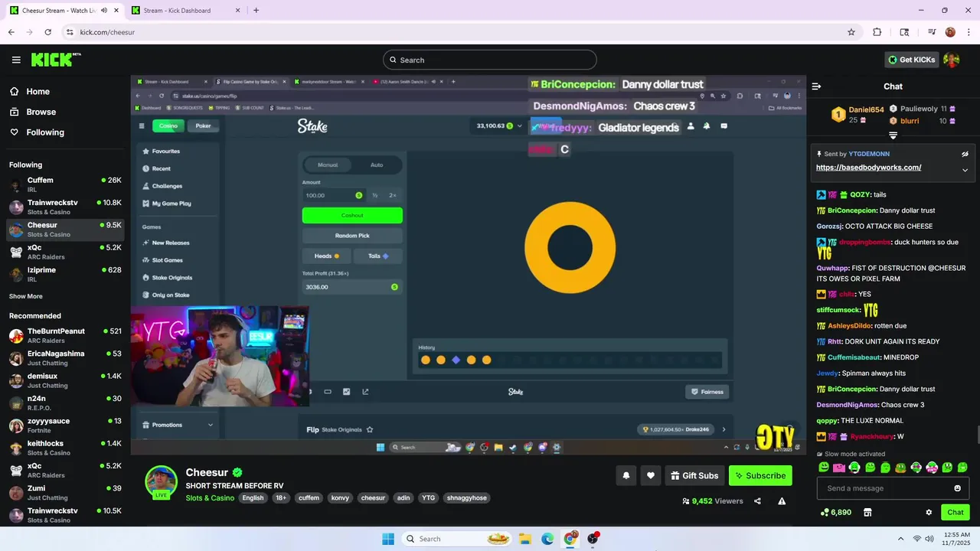Click the YTGDEMONN username in the pinned message

870,154
